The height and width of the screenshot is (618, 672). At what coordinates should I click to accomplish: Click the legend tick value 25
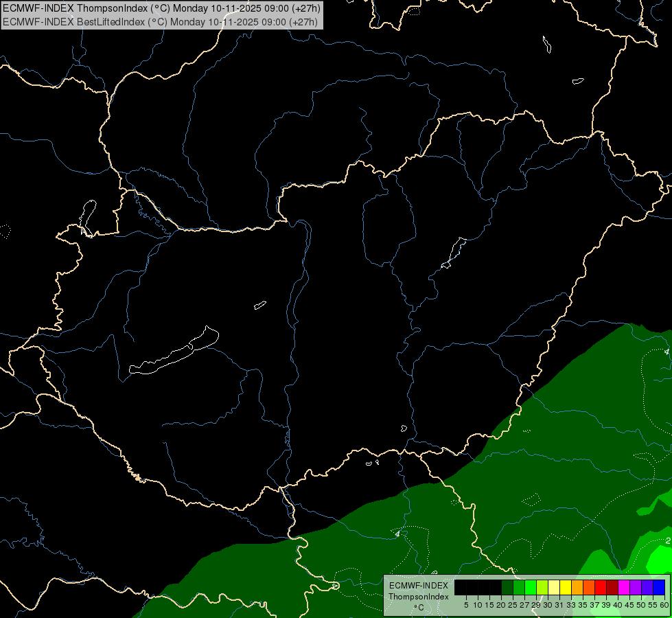[x=513, y=605]
